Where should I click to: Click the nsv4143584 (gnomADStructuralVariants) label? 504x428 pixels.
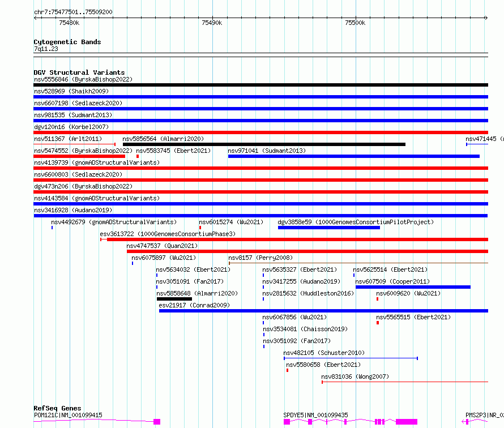(97, 198)
